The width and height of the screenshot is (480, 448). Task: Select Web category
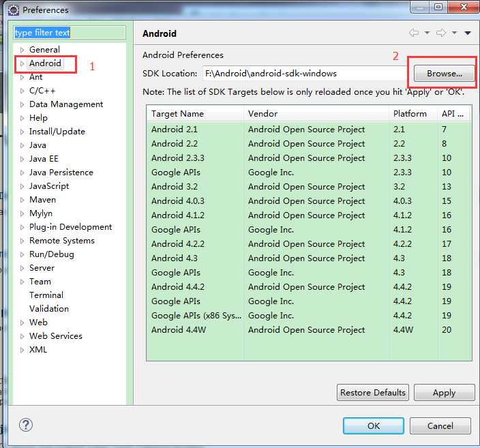pos(38,323)
